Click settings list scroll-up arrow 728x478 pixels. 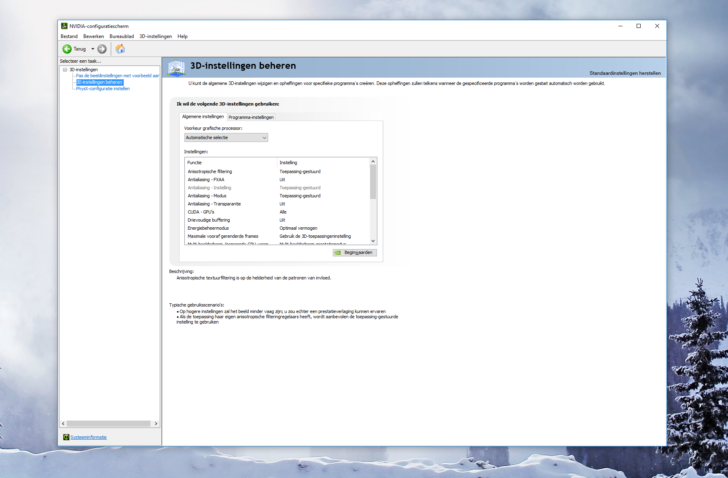pos(373,161)
